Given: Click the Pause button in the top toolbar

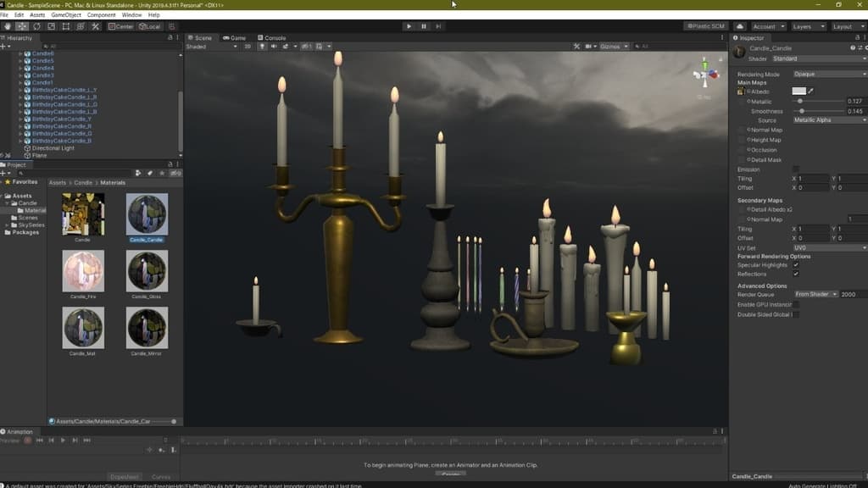Looking at the screenshot, I should 424,26.
